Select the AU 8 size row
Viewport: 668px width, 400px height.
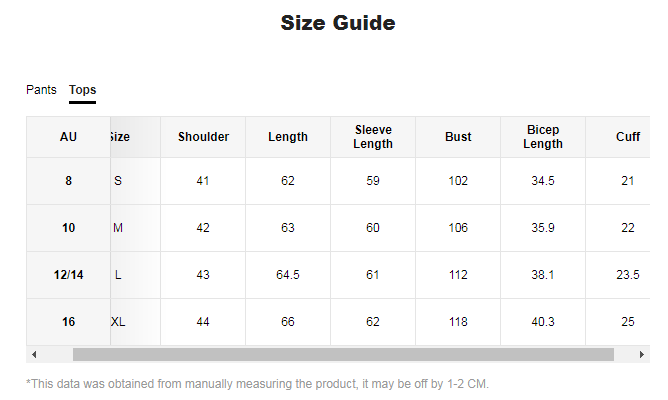coord(68,181)
